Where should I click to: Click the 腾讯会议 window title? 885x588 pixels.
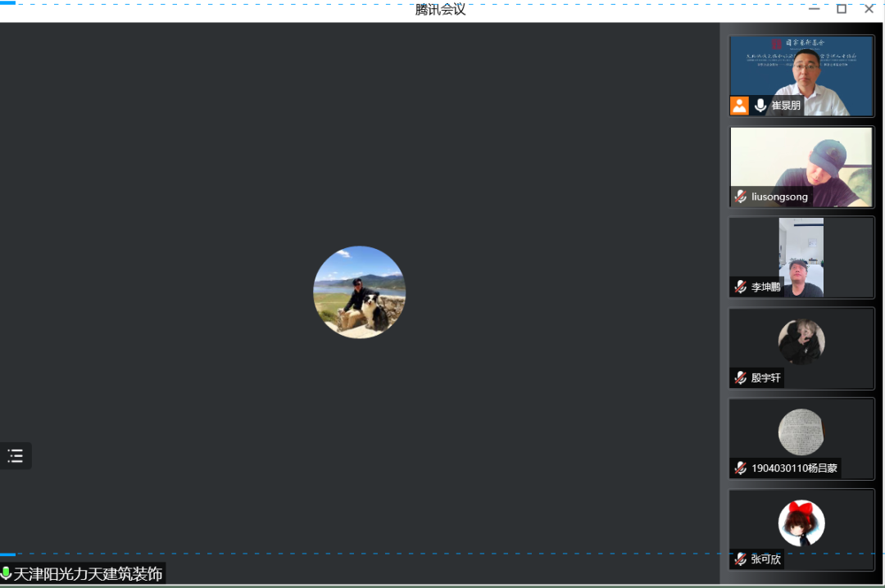coord(440,9)
